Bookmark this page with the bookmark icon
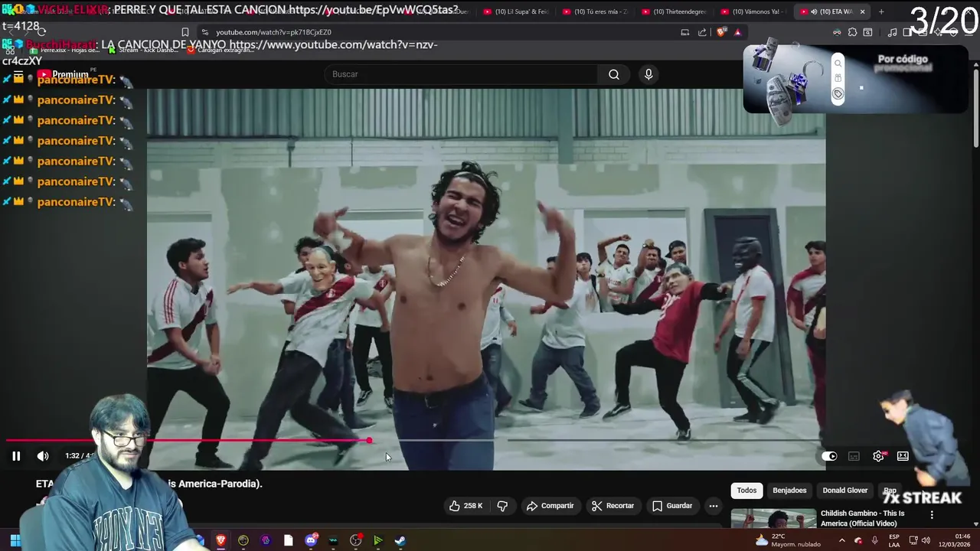This screenshot has width=980, height=551. pyautogui.click(x=185, y=32)
